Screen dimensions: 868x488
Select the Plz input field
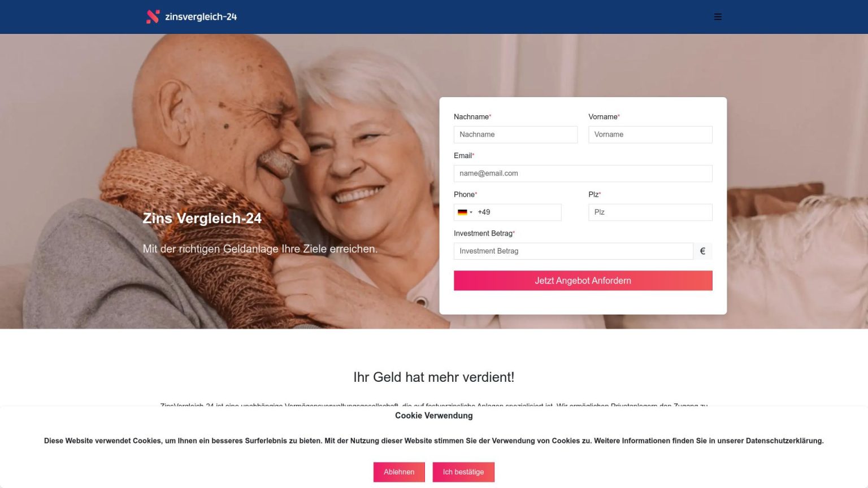(x=650, y=212)
